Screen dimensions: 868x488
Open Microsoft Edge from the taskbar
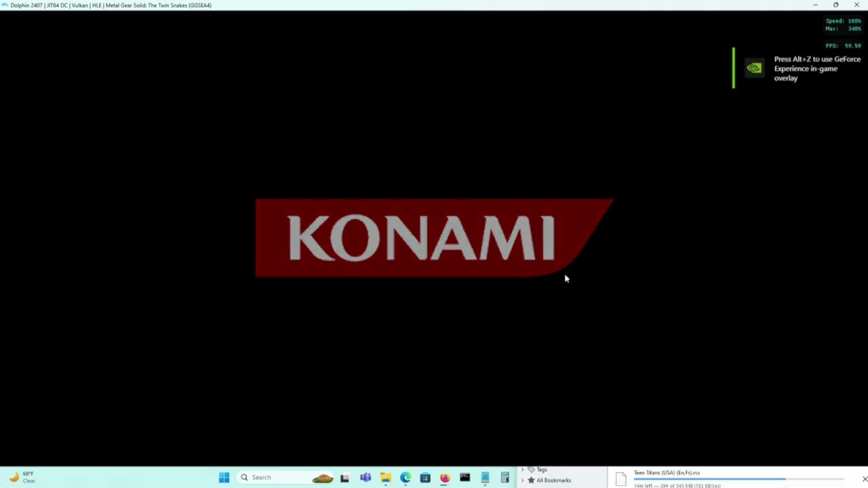click(406, 478)
